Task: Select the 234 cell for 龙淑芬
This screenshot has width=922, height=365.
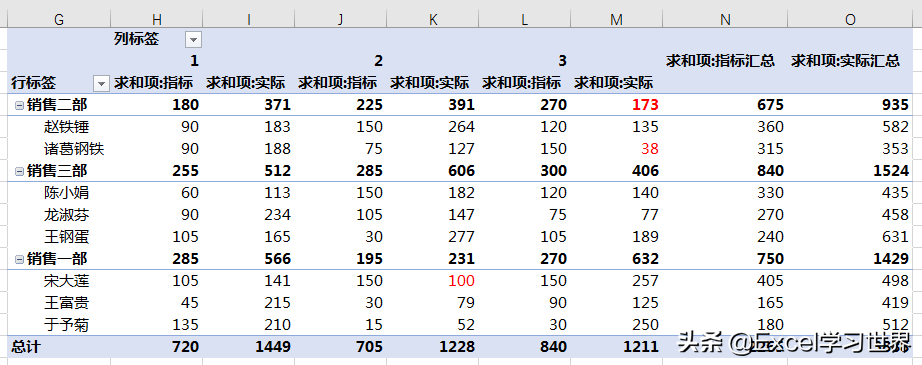Action: click(249, 215)
